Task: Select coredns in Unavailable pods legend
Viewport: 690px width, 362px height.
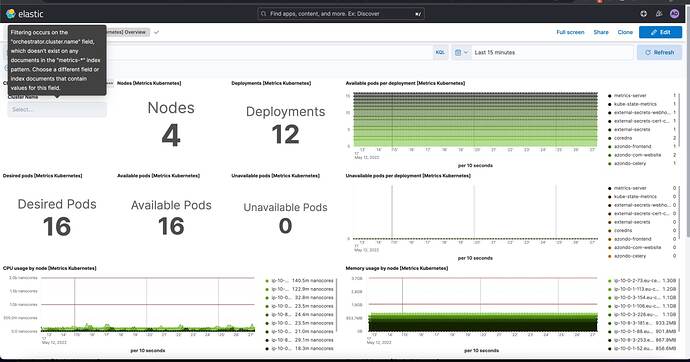Action: (623, 230)
